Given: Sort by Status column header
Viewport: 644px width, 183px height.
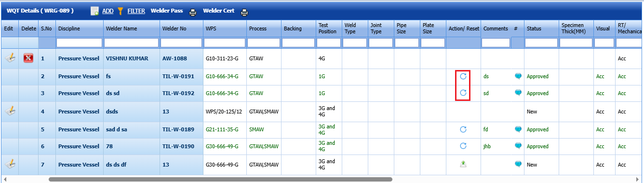Looking at the screenshot, I should (534, 28).
